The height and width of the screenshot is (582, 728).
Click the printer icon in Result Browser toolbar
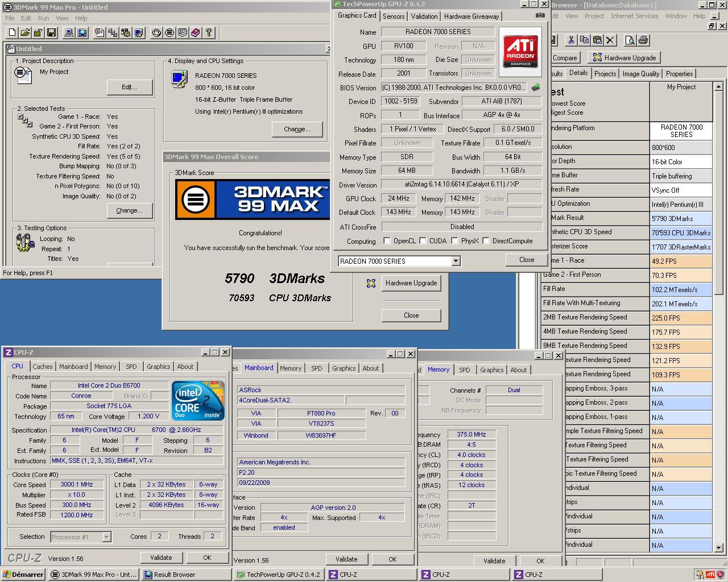(x=643, y=40)
